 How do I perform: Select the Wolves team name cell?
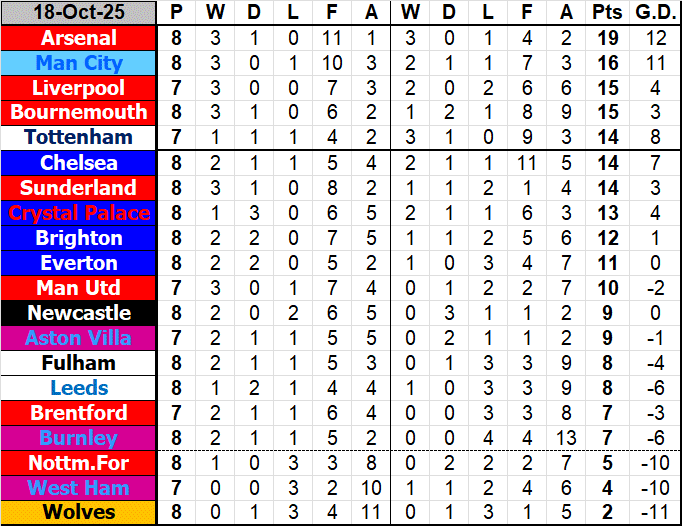[x=79, y=513]
